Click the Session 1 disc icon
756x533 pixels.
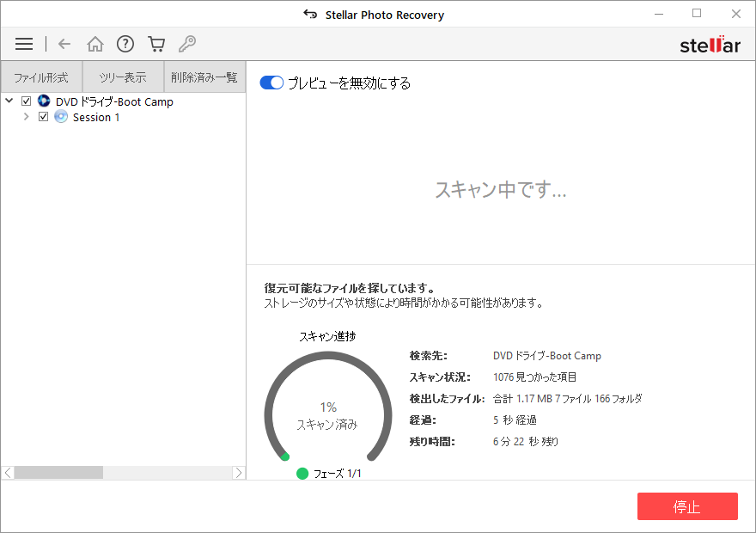(61, 117)
